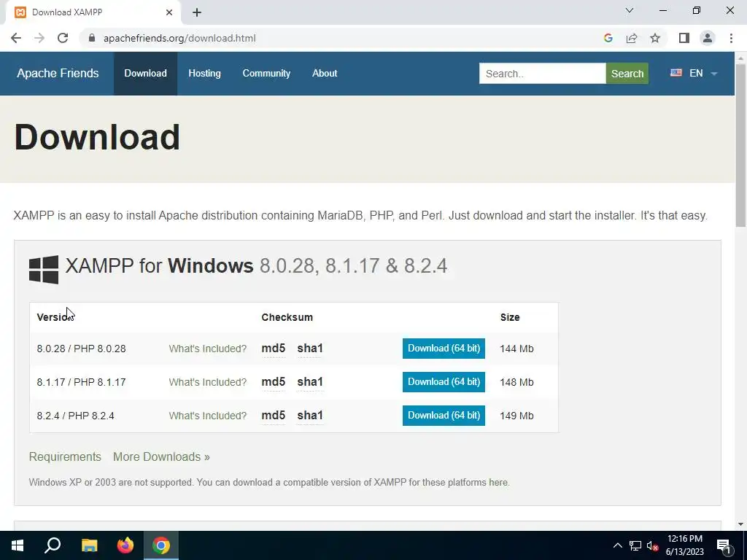The height and width of the screenshot is (560, 747).
Task: Open a new browser tab
Action: [x=197, y=13]
